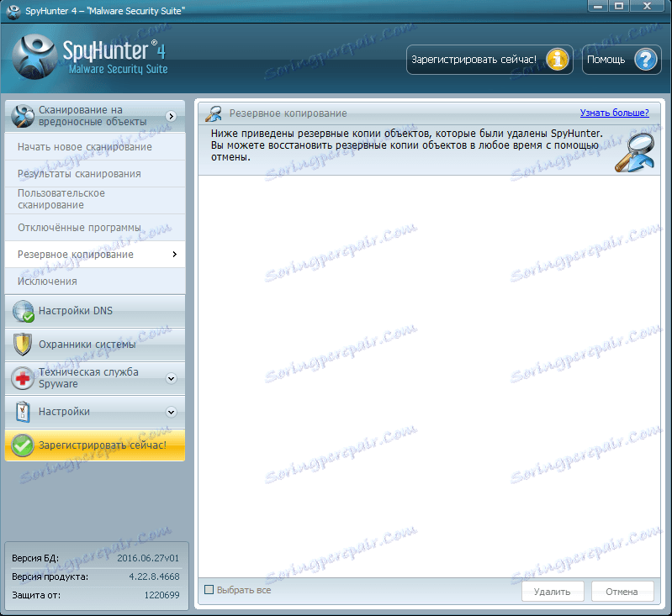
Task: Click the red cross Spyware helpdesk icon
Action: [x=22, y=378]
